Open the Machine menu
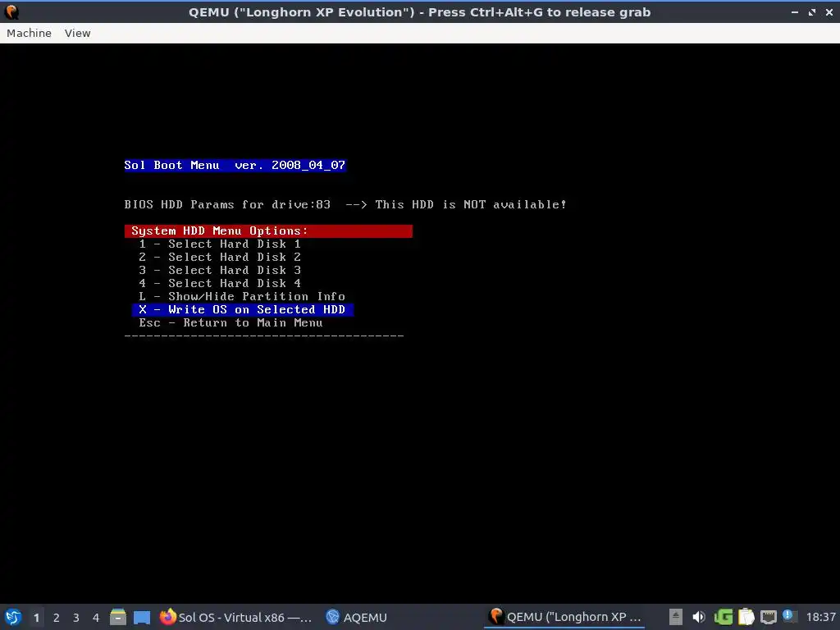 tap(29, 33)
